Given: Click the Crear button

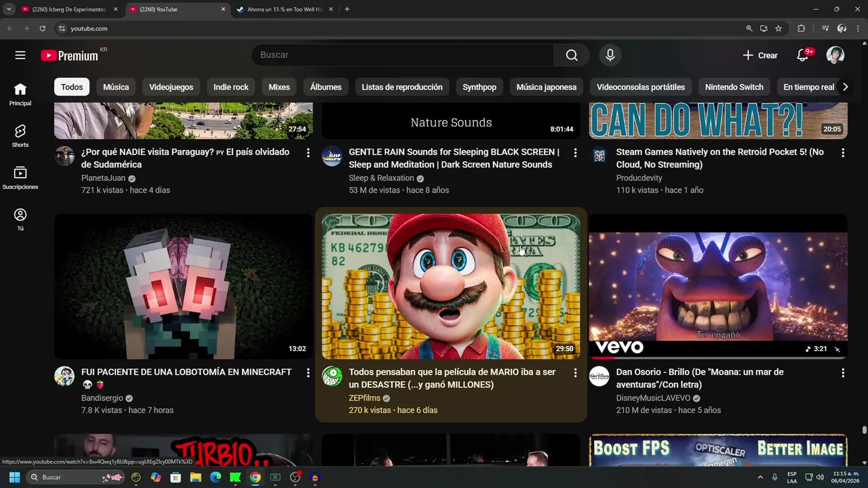Looking at the screenshot, I should (x=760, y=56).
